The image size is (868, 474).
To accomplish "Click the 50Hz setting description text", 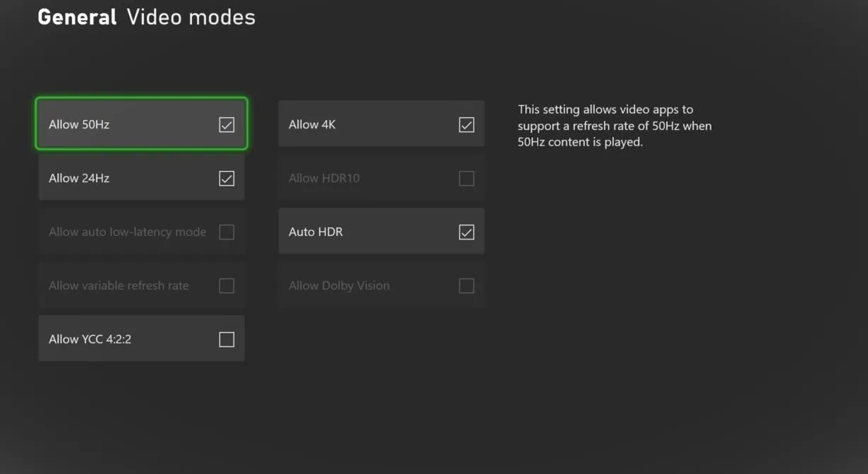I will (x=614, y=126).
